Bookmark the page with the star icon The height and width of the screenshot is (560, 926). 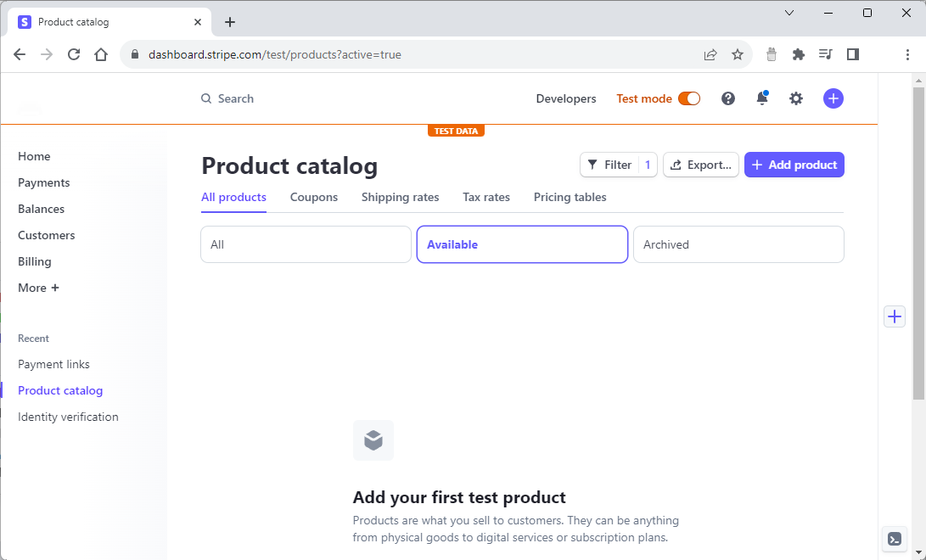pos(738,53)
